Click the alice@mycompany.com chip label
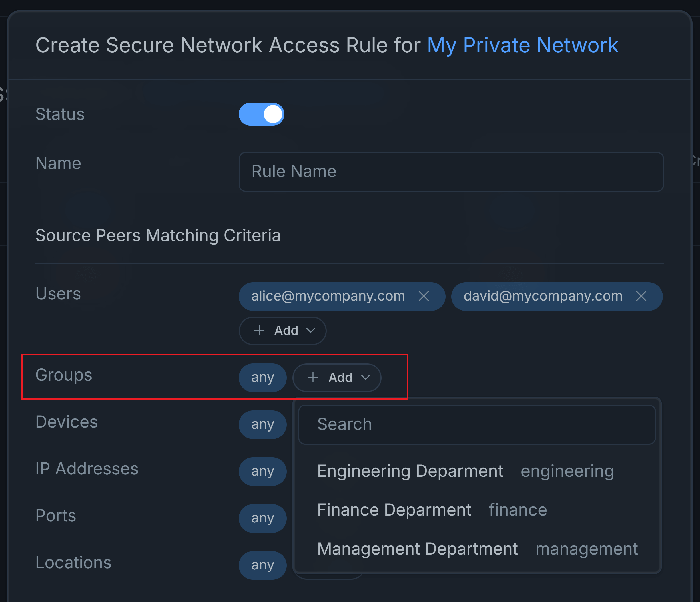The width and height of the screenshot is (700, 602). pos(328,296)
